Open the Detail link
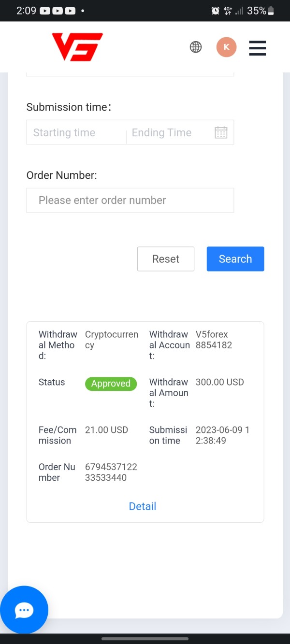Image resolution: width=290 pixels, height=644 pixels. [143, 506]
